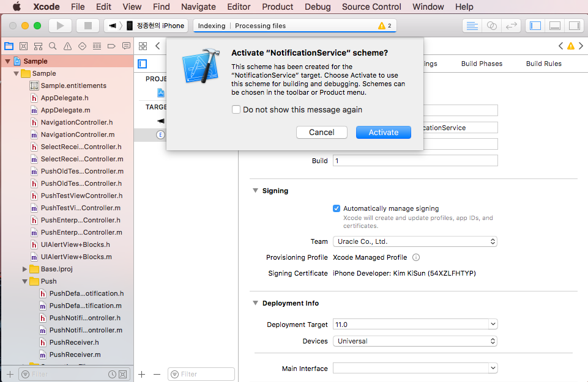
Task: Jump to the next issue arrow
Action: coord(581,46)
